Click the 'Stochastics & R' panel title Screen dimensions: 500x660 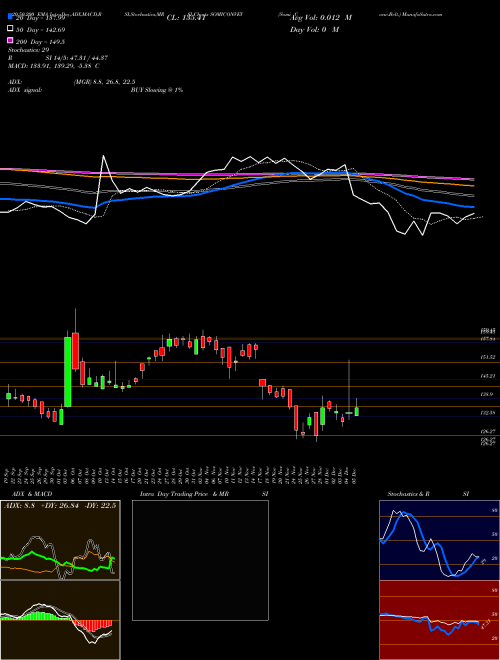pos(408,494)
